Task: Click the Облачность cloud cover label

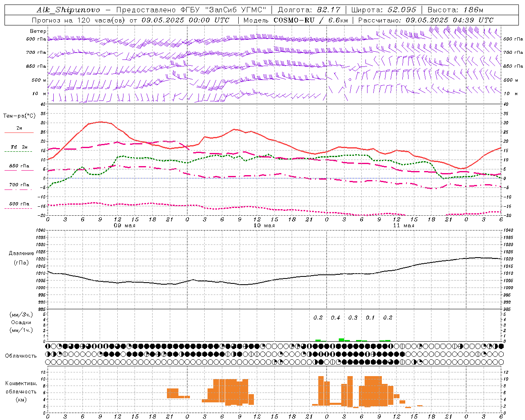Action: [21, 356]
